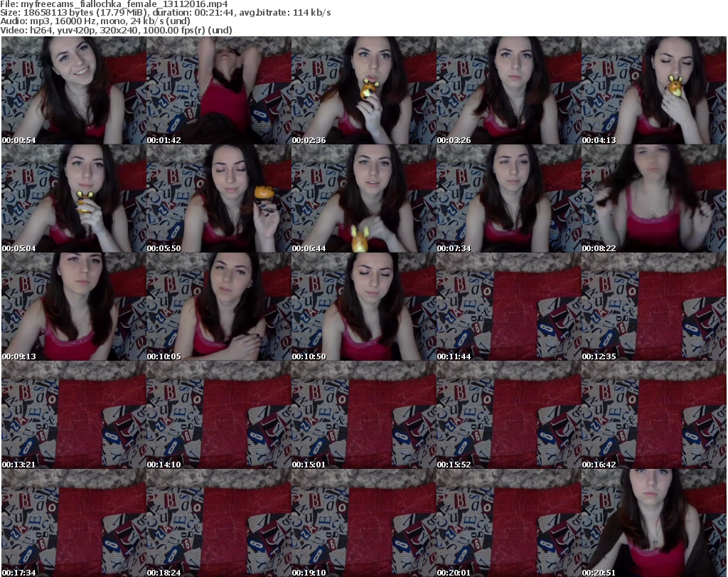Choose the frame labeled 00:03:26
The image size is (728, 577).
pyautogui.click(x=508, y=90)
